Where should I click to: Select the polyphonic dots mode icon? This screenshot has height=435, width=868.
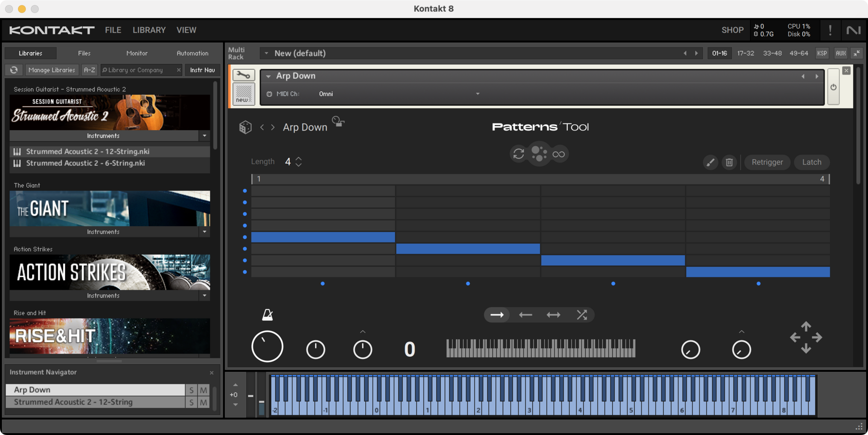539,154
